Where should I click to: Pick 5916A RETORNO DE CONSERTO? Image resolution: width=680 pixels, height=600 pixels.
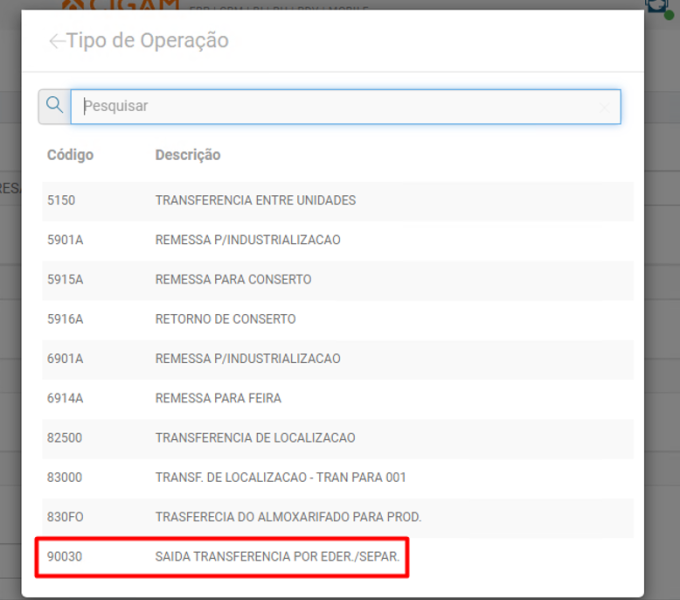click(x=338, y=320)
